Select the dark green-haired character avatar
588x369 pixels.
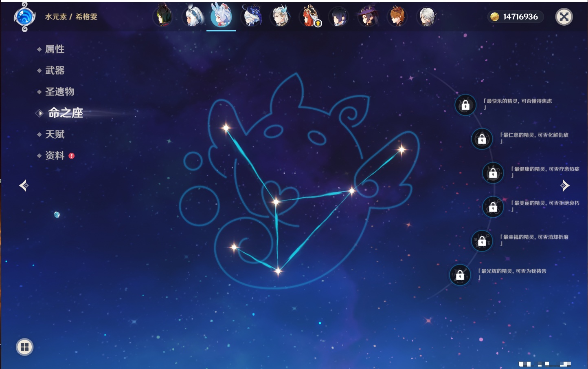coord(163,16)
